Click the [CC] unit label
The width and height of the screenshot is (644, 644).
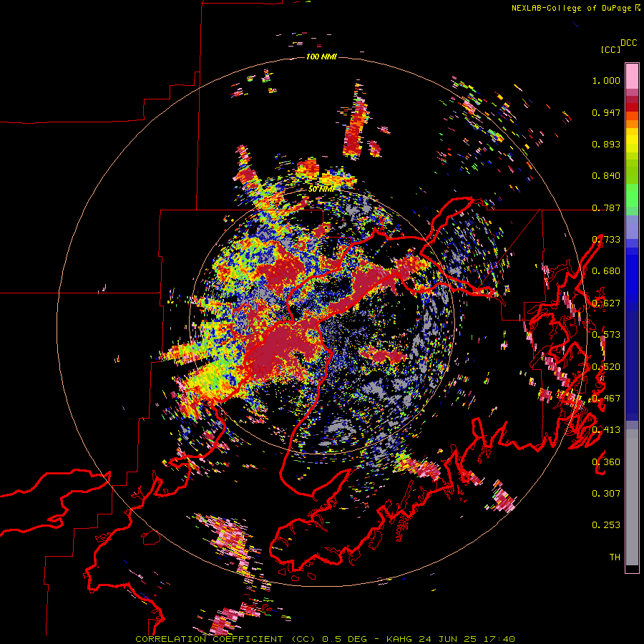point(610,49)
